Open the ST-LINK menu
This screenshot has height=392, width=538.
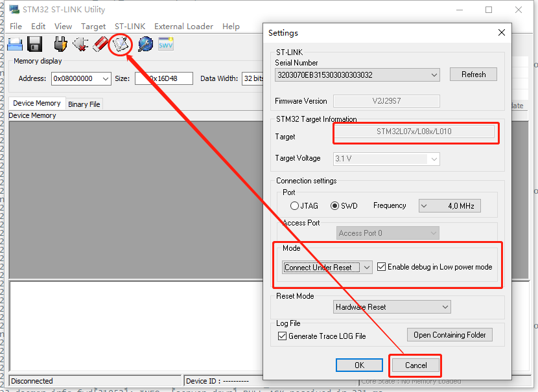(x=130, y=27)
